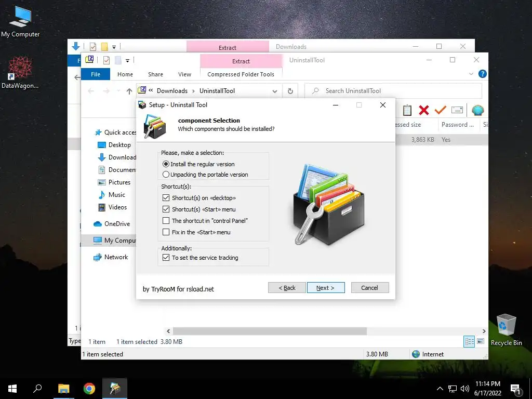Click the red X delete toolbar icon

(424, 110)
